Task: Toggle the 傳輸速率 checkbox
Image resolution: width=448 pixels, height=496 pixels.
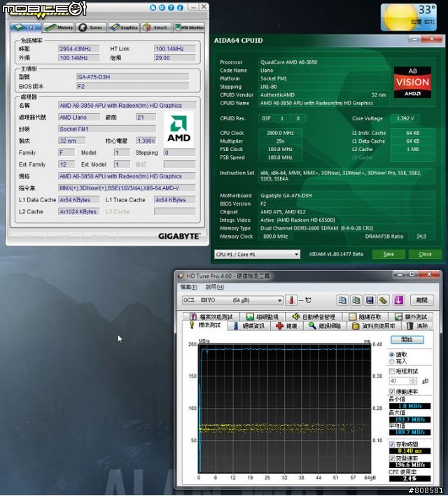Action: coord(392,392)
